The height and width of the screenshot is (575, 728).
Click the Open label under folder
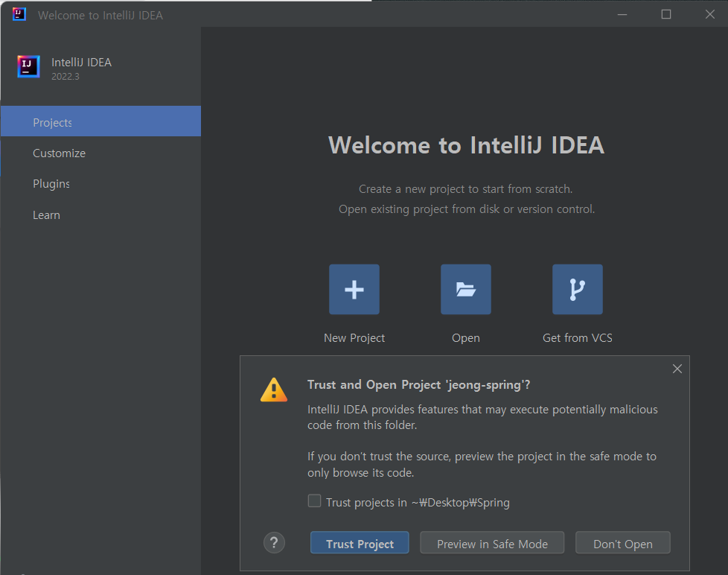click(x=466, y=338)
